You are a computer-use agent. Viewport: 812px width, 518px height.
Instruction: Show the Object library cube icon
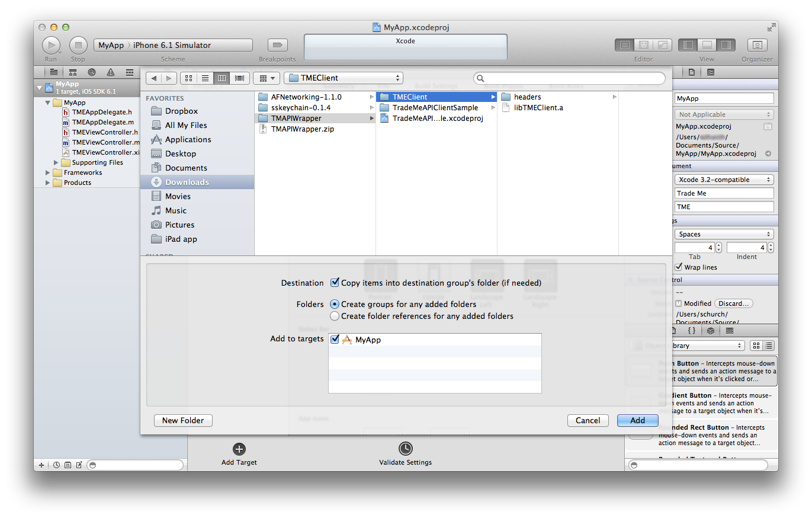(x=710, y=331)
